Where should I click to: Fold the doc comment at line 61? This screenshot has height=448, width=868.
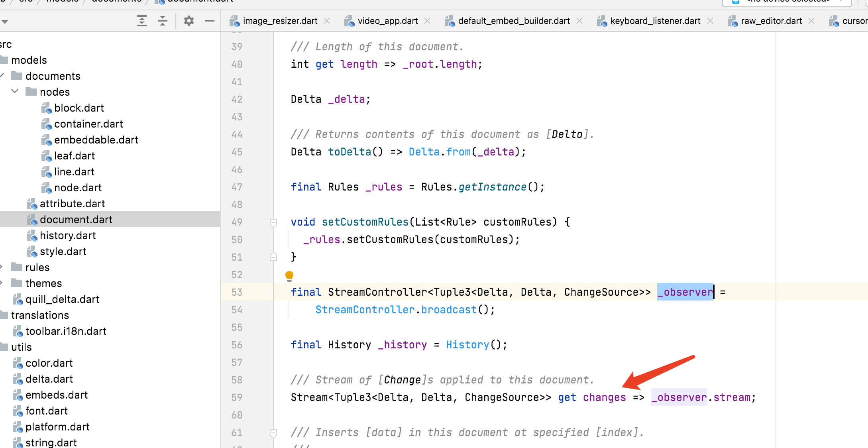point(273,432)
